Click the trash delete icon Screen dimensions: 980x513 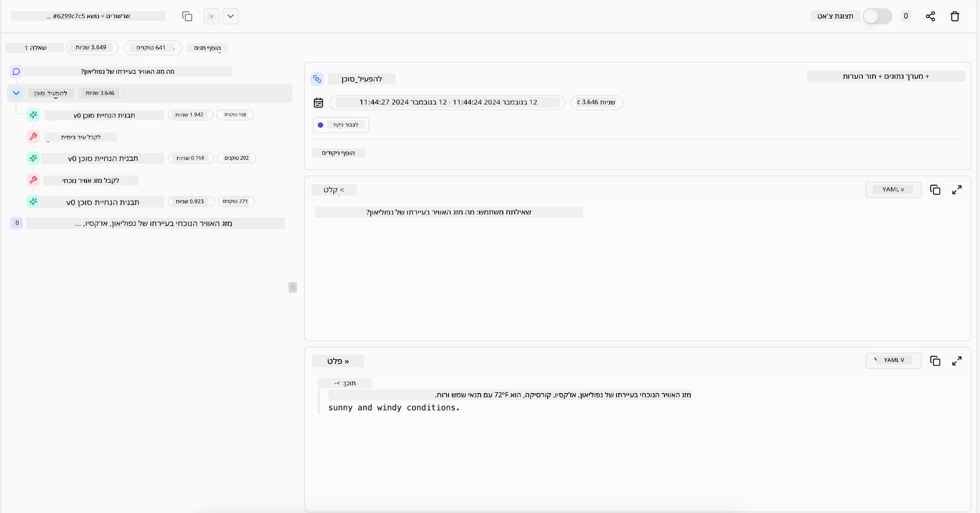(x=955, y=16)
